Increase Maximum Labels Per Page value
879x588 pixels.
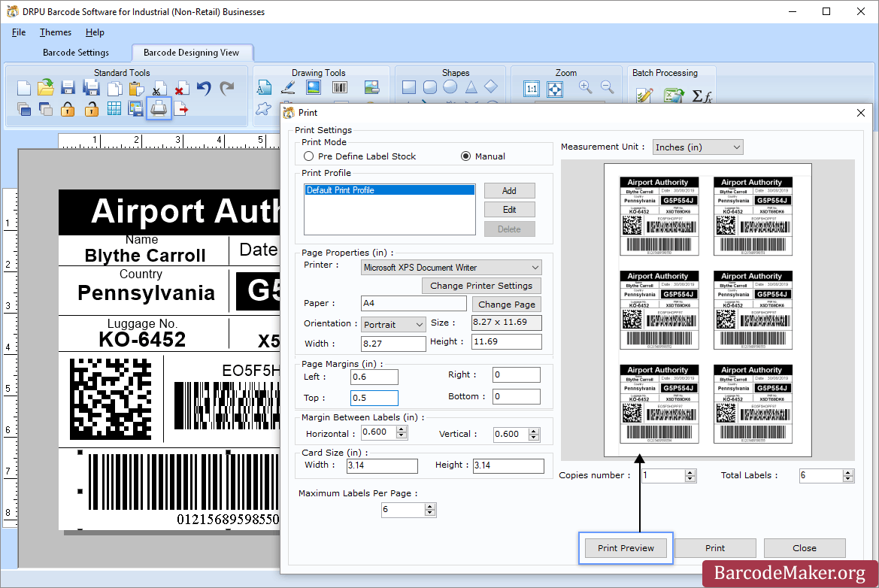(x=430, y=507)
